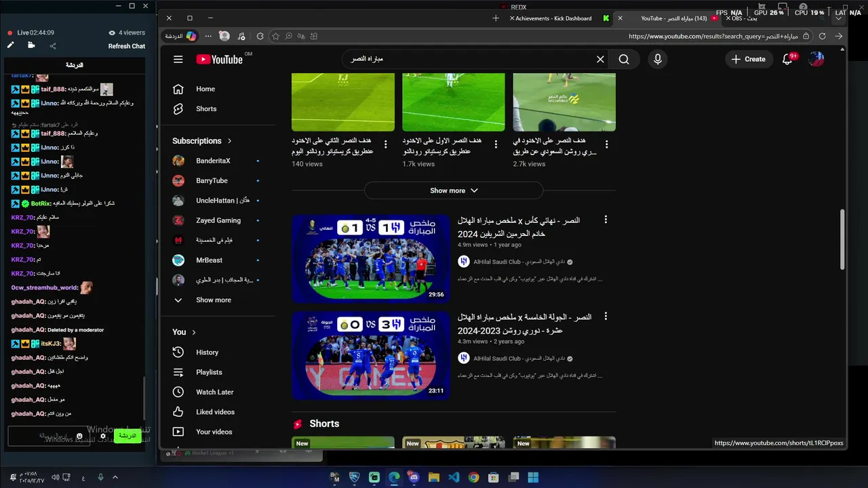Click the green chat send button
This screenshot has width=868, height=488.
pyautogui.click(x=127, y=436)
